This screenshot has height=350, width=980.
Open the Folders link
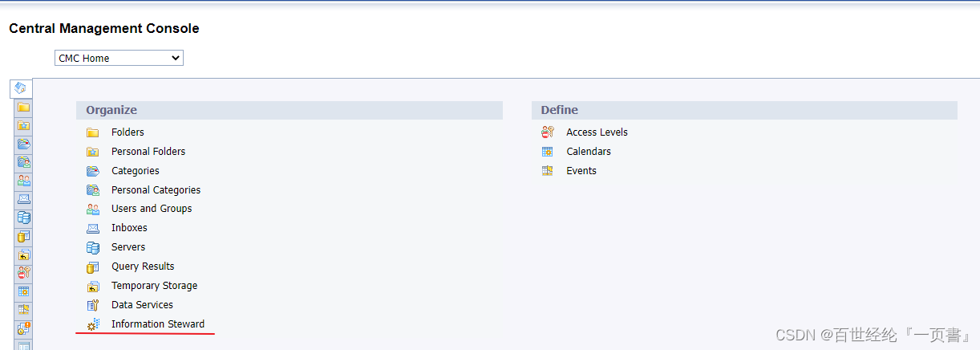point(128,132)
